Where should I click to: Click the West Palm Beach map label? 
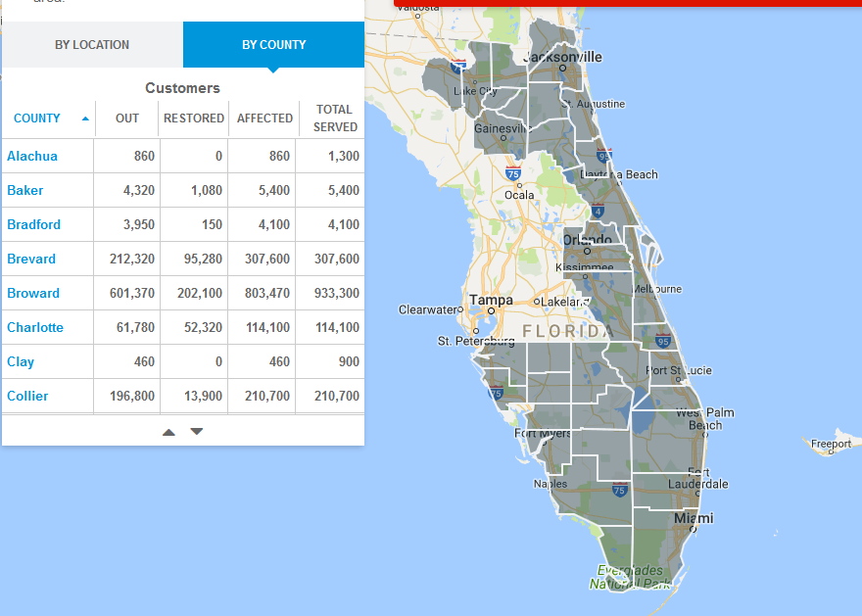(x=705, y=419)
